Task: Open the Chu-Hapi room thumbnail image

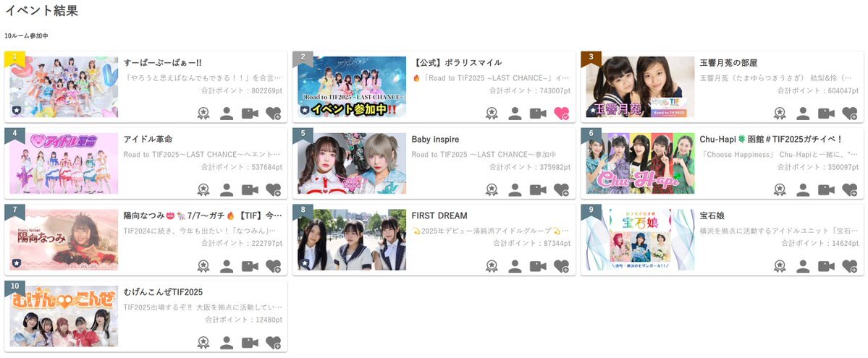Action: 640,163
